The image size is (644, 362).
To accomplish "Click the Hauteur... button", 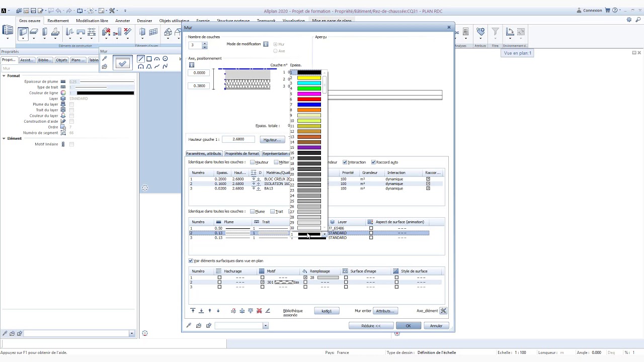I will [272, 140].
